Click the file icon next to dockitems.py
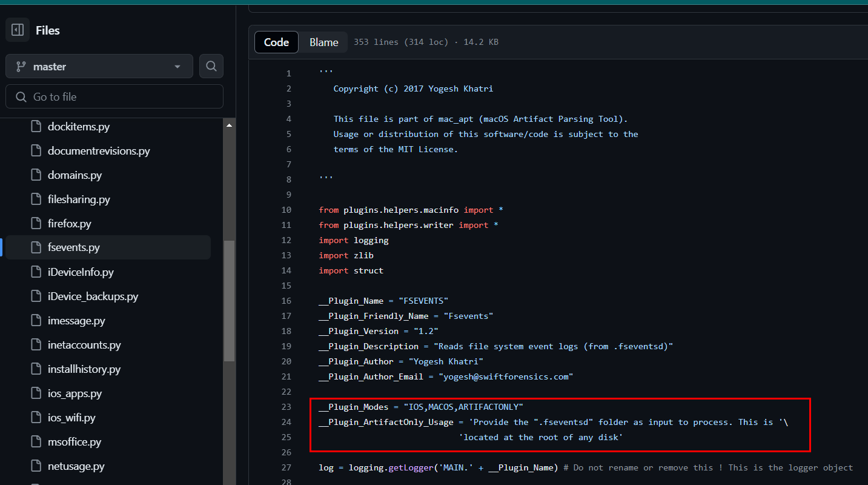Image resolution: width=868 pixels, height=485 pixels. pyautogui.click(x=36, y=127)
